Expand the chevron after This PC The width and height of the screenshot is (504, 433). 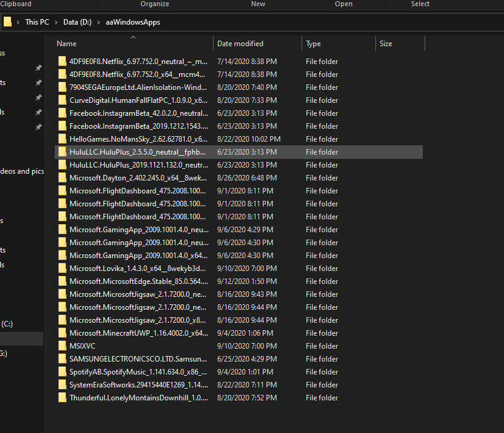(x=56, y=22)
